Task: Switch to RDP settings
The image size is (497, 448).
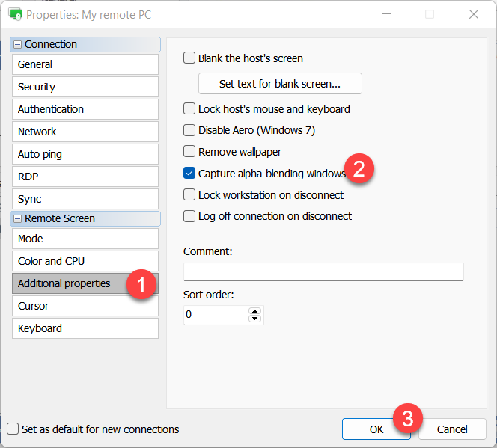Action: 85,177
